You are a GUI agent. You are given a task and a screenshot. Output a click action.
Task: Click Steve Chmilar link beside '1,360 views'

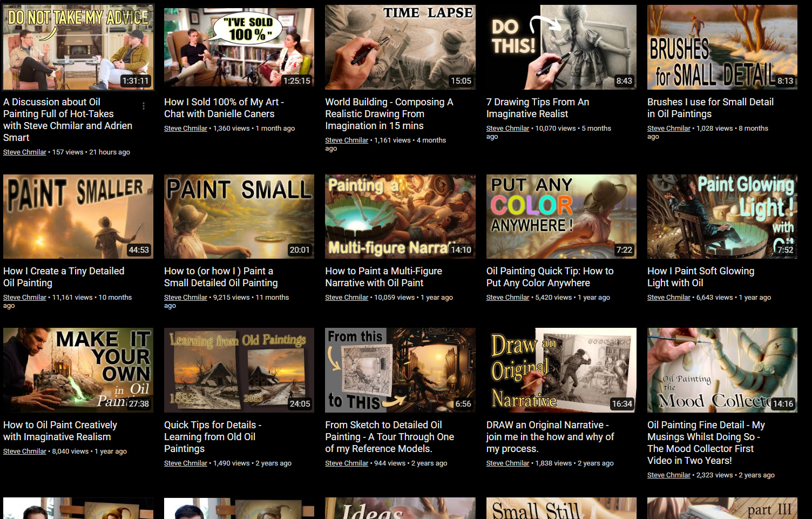click(186, 129)
